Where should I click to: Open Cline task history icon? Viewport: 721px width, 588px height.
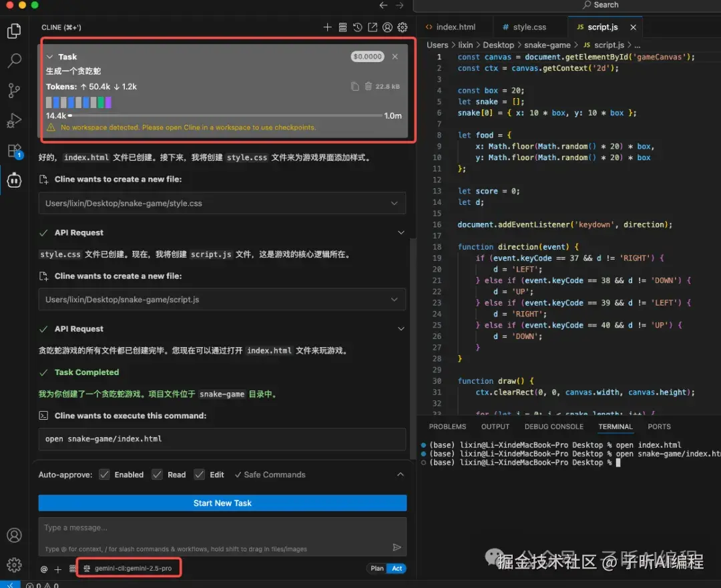coord(357,27)
